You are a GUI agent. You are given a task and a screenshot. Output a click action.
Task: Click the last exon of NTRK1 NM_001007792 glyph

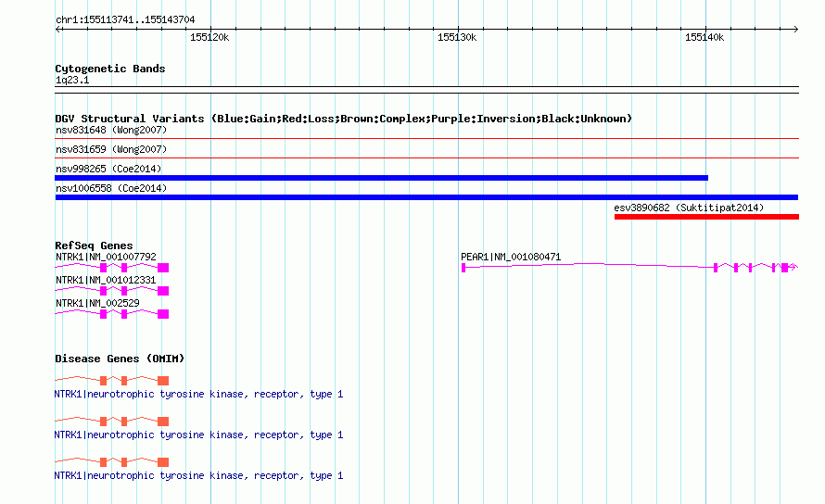pos(163,268)
